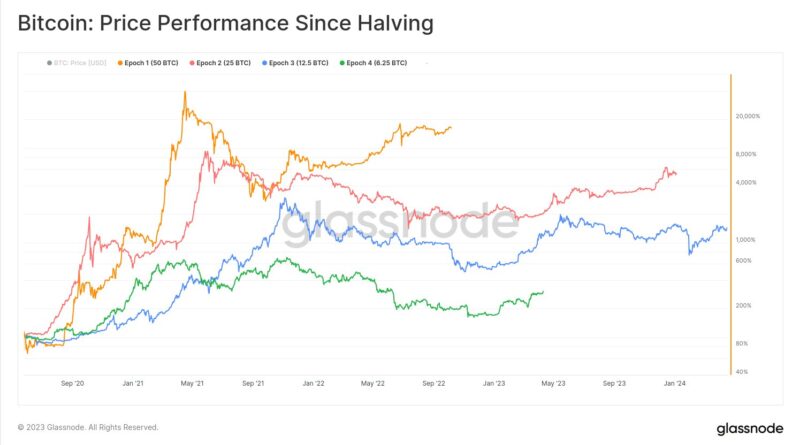The width and height of the screenshot is (800, 445).
Task: Click the 20,000% y-axis label
Action: (x=749, y=116)
